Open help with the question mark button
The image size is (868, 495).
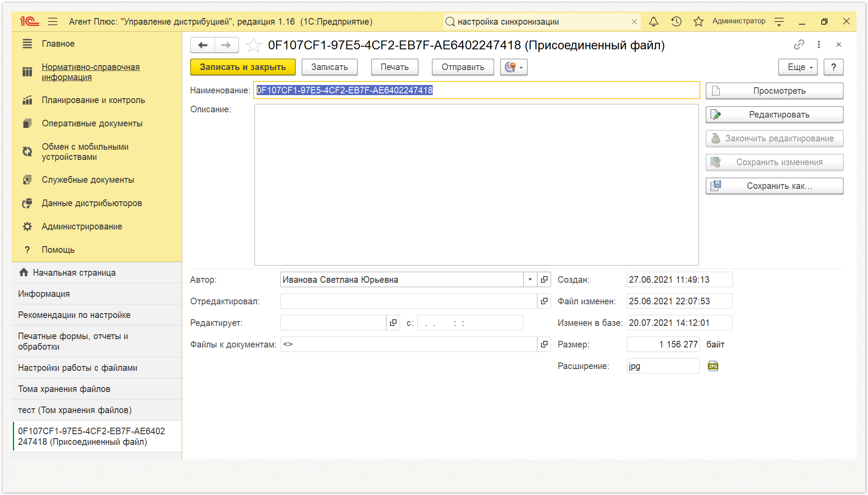(x=833, y=67)
